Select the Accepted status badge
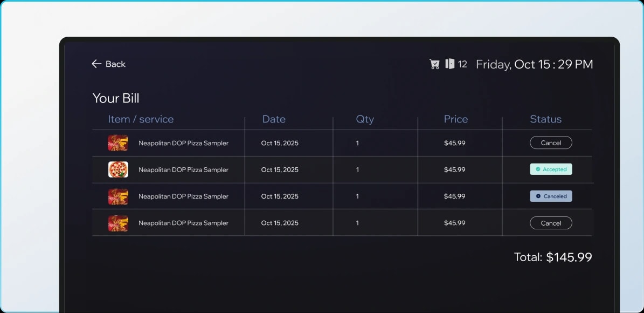This screenshot has width=644, height=313. pyautogui.click(x=551, y=169)
